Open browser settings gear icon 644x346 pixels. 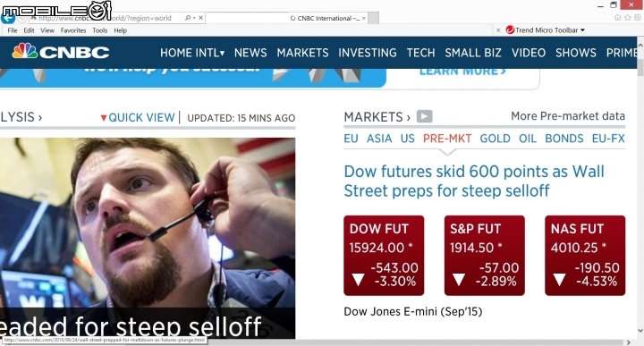[638, 18]
